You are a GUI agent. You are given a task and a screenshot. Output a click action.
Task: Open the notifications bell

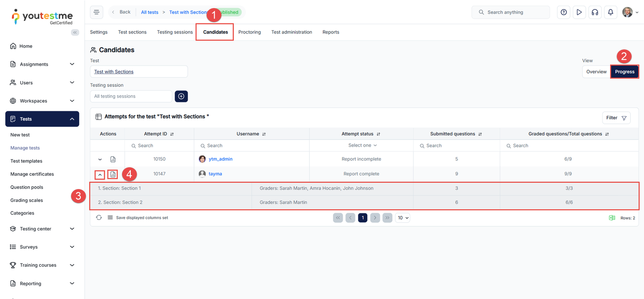(610, 12)
